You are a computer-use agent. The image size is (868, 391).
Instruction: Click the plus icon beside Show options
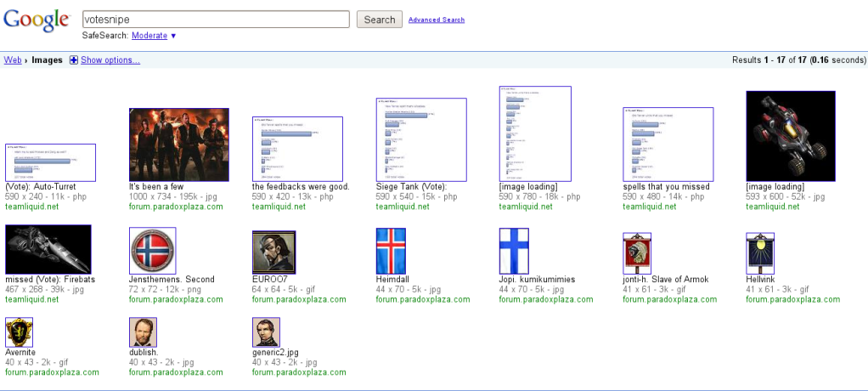click(73, 60)
